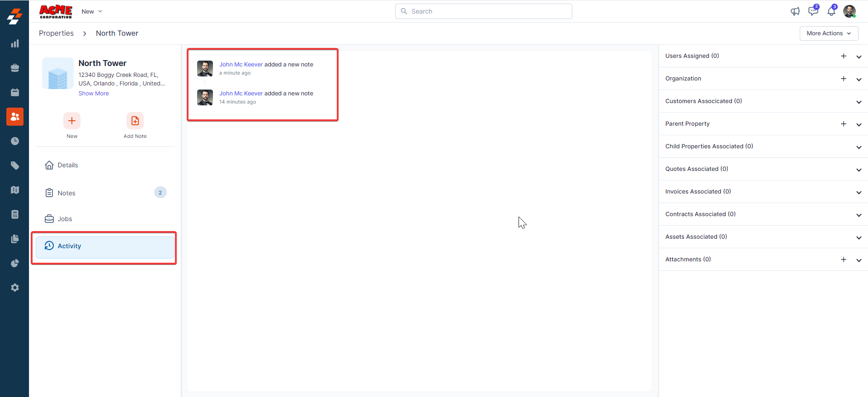This screenshot has width=868, height=397.
Task: Switch to the Notes tab
Action: click(66, 193)
